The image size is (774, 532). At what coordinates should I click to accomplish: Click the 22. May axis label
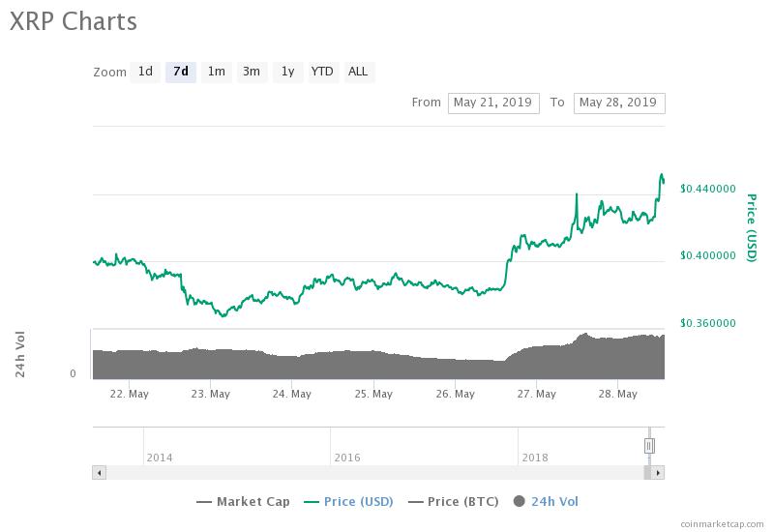(x=130, y=394)
